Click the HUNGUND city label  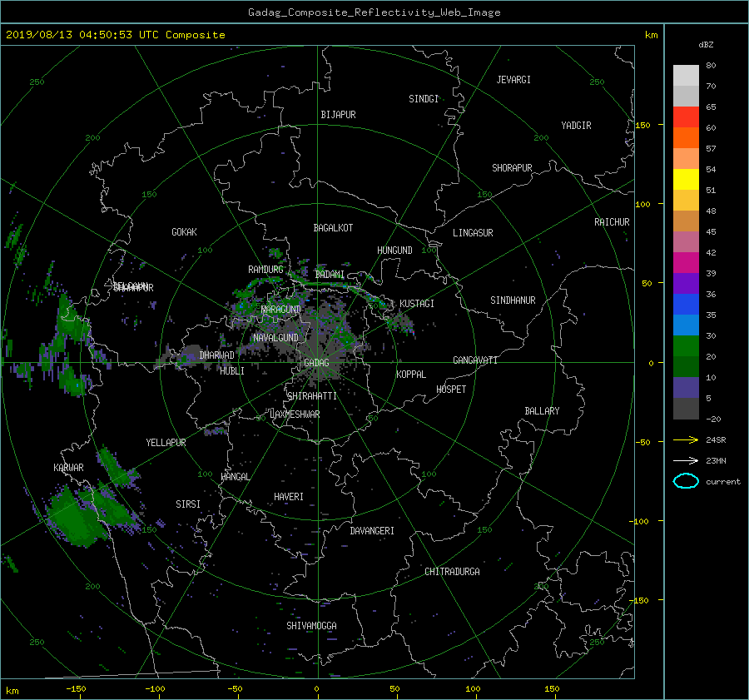(394, 251)
